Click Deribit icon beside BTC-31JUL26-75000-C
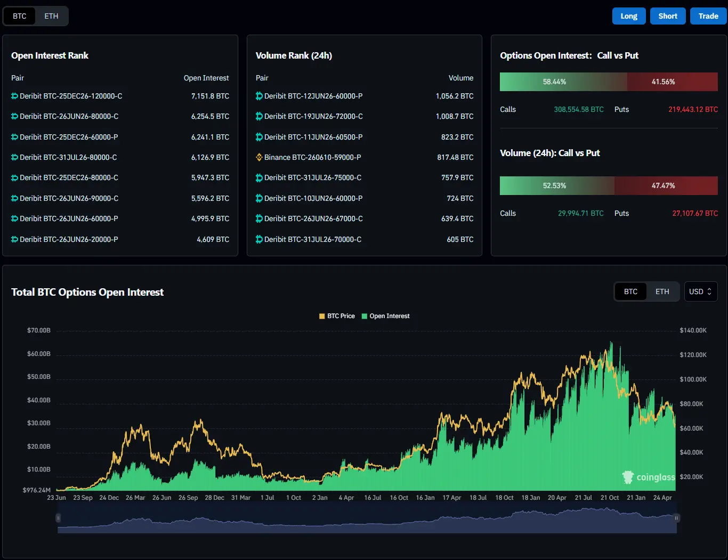Viewport: 728px width, 560px height. [260, 178]
